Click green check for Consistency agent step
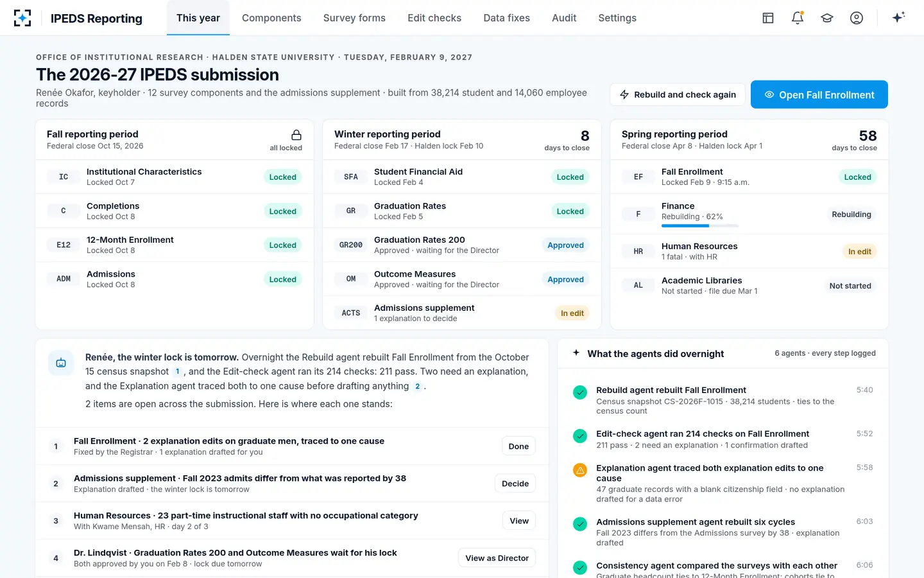Viewport: 924px width, 578px height. coord(580,568)
